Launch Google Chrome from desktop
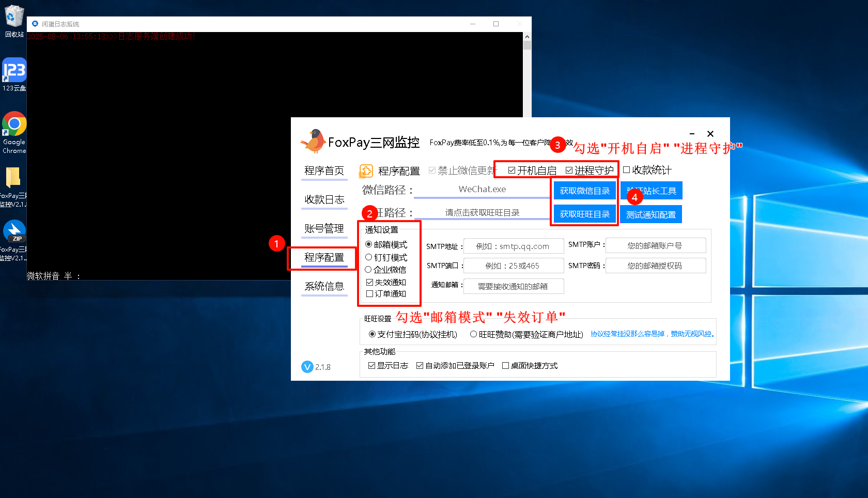Image resolution: width=868 pixels, height=498 pixels. (14, 125)
